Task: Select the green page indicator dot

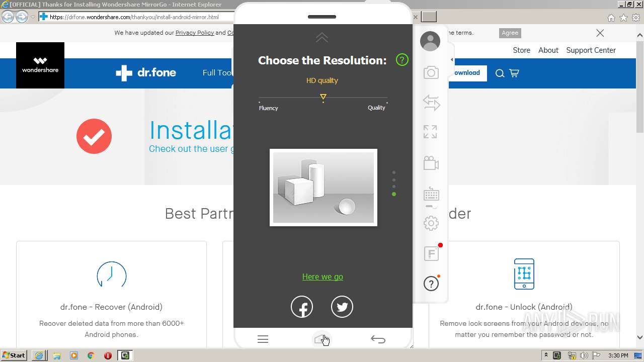Action: click(x=394, y=194)
